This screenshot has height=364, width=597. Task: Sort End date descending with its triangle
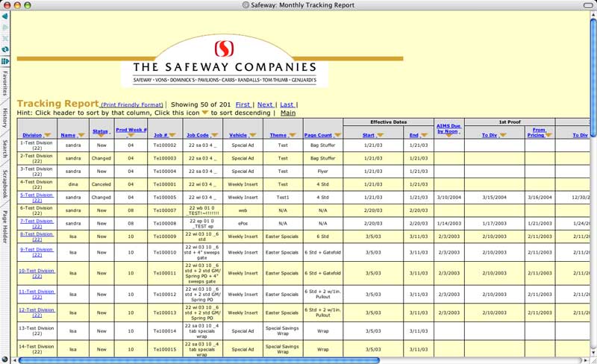point(424,135)
